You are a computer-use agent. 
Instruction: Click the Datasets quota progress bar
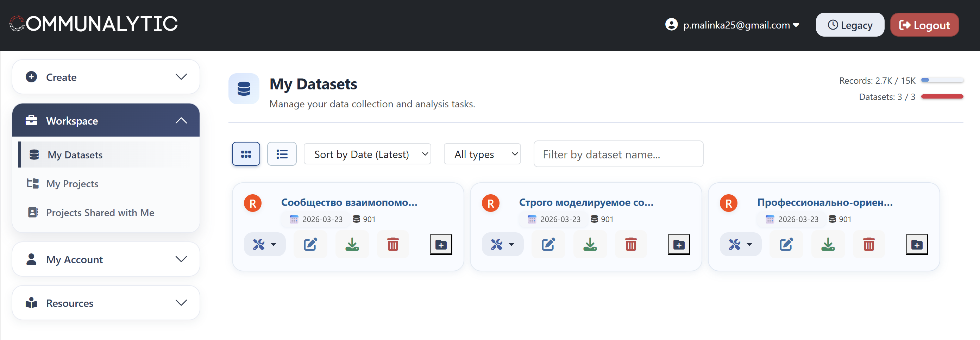[942, 96]
